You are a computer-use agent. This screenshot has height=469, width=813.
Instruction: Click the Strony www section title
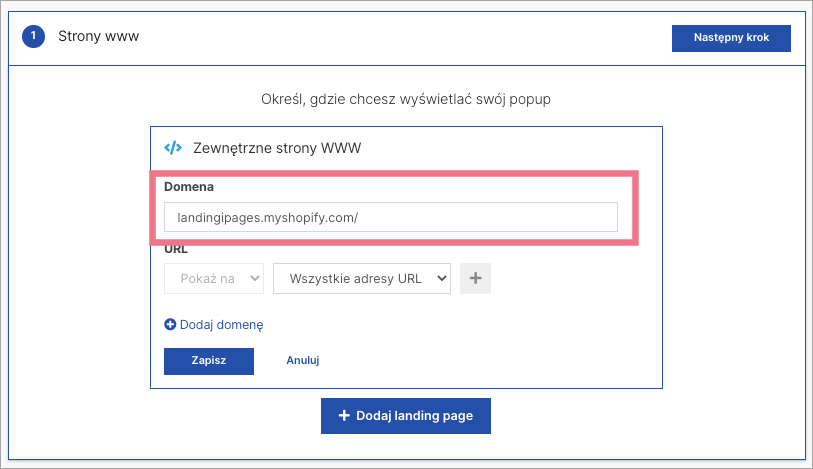(x=98, y=37)
